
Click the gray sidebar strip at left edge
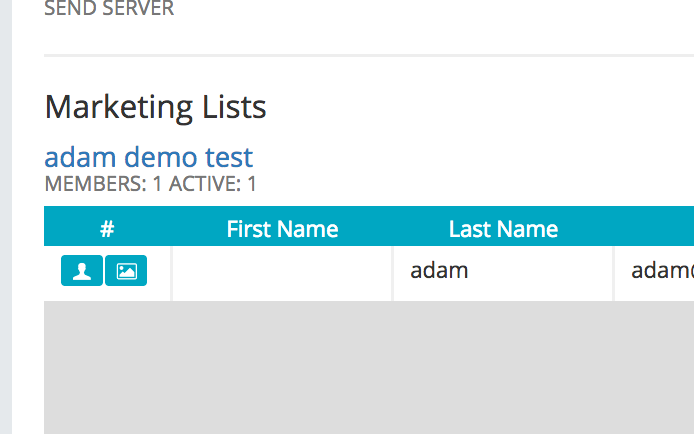tap(6, 217)
